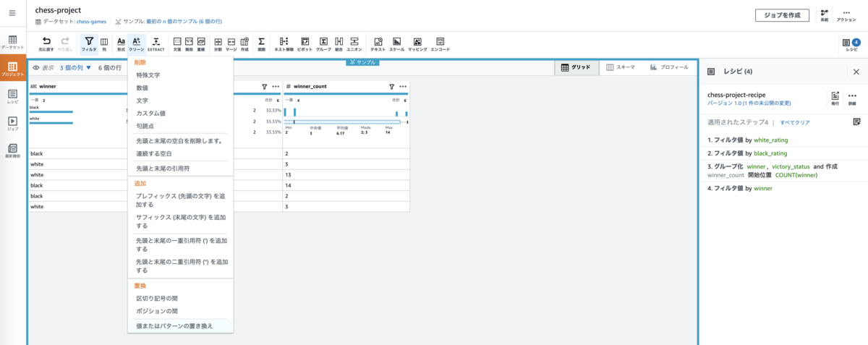The width and height of the screenshot is (868, 345).
Task: Open the グループ group tool
Action: coord(323,44)
